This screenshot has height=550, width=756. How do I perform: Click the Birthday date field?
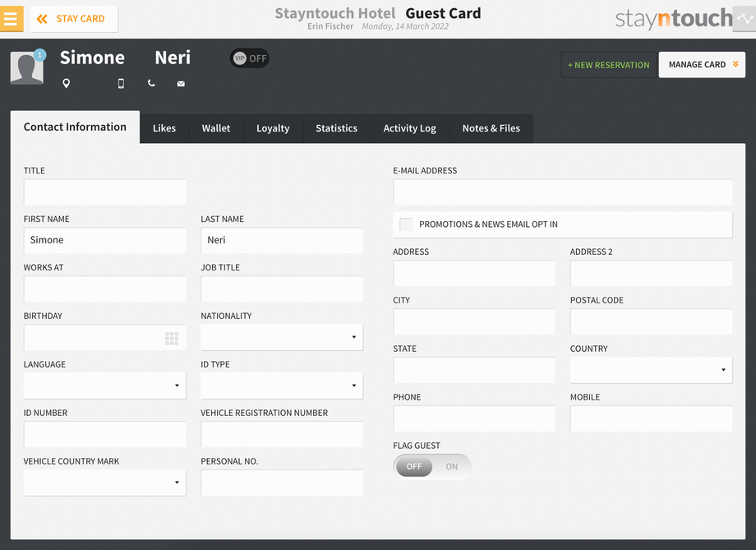(104, 337)
